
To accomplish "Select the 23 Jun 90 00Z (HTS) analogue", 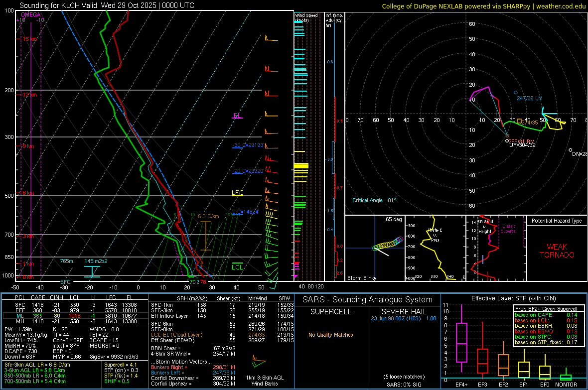I will point(404,318).
